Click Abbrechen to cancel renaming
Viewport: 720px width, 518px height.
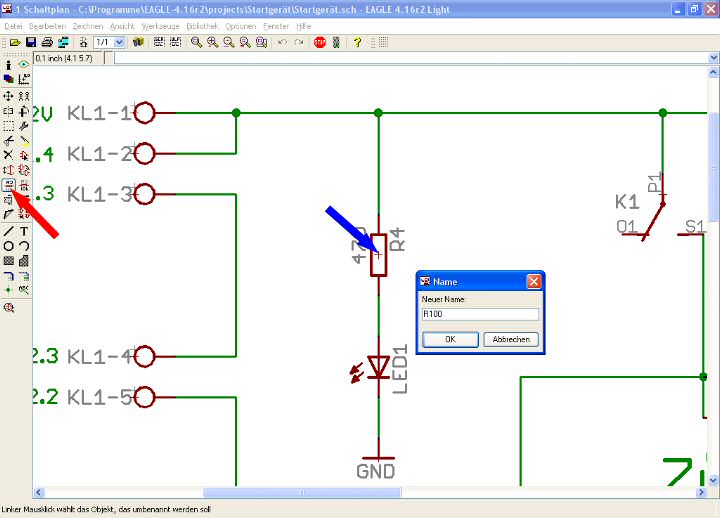(x=511, y=340)
